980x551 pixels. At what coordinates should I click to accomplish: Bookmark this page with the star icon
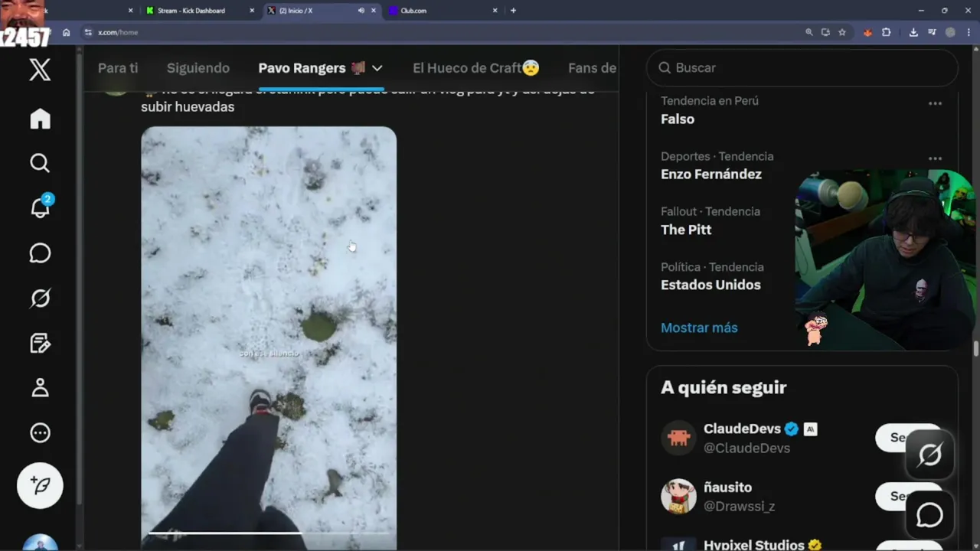pos(842,32)
